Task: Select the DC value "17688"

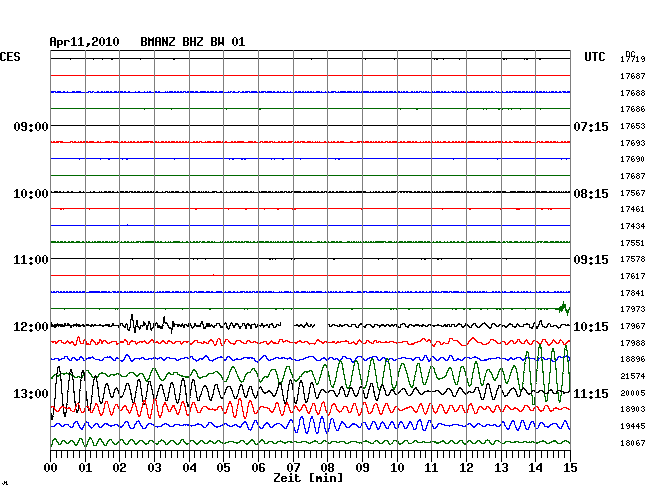Action: [633, 93]
